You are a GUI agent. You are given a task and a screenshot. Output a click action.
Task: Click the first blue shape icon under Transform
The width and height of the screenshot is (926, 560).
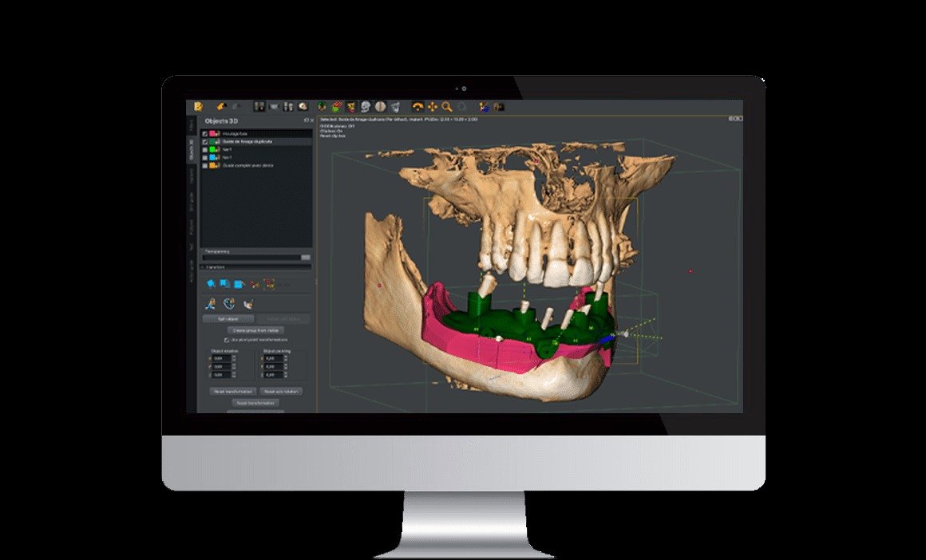click(x=211, y=283)
